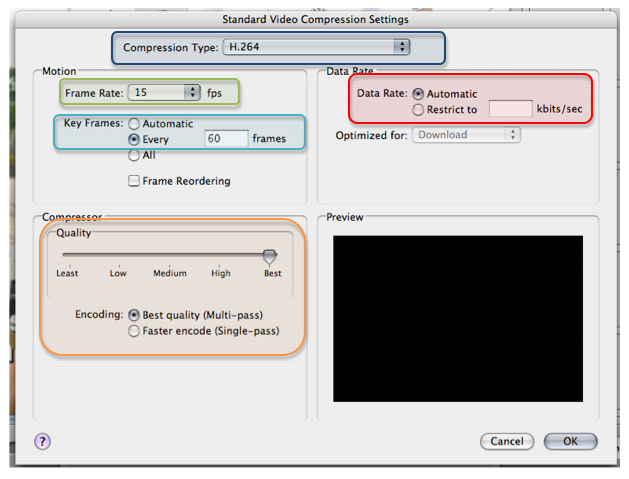629x479 pixels.
Task: Select Automatic key frames radio button
Action: coord(134,124)
